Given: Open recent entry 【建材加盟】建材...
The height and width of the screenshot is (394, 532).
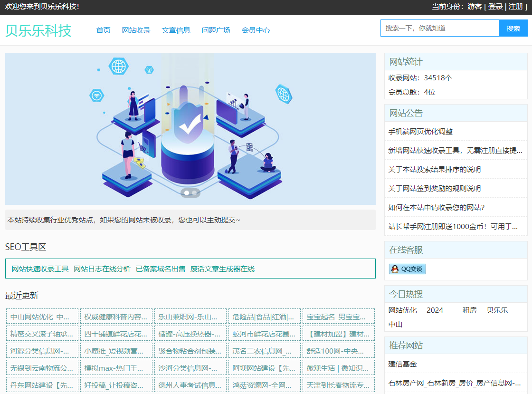Looking at the screenshot, I should 339,334.
